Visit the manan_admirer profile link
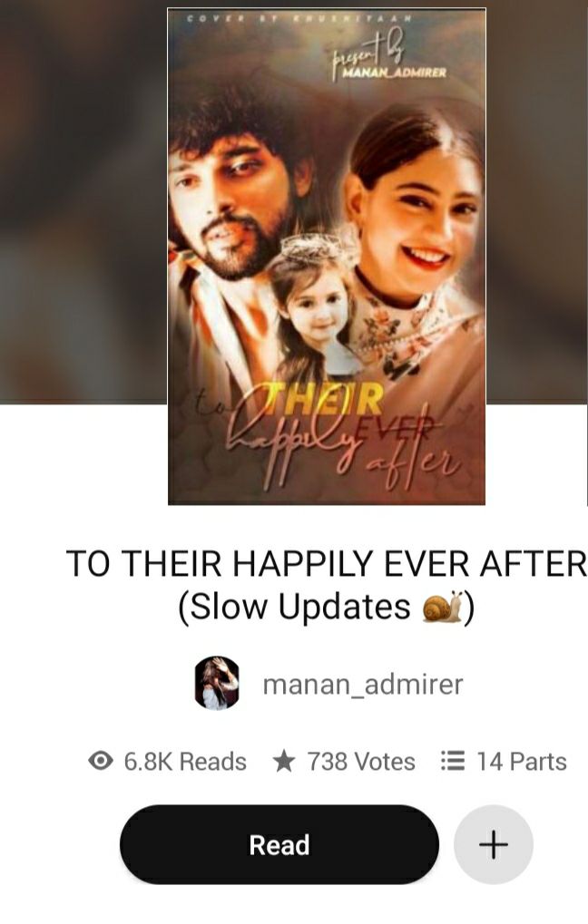 (363, 685)
